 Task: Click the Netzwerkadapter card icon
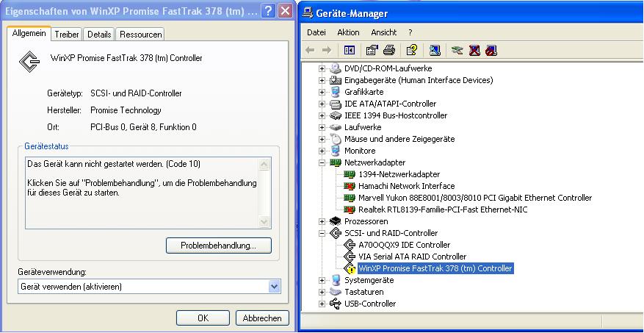pos(336,162)
